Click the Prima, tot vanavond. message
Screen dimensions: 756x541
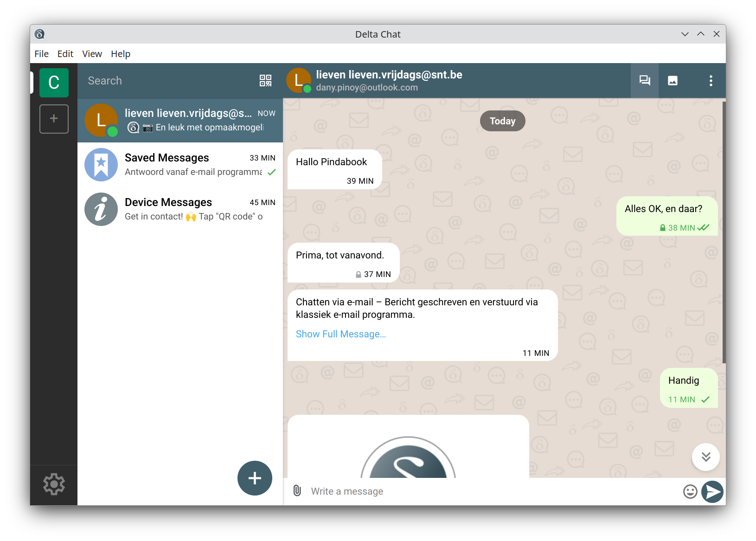click(x=344, y=263)
